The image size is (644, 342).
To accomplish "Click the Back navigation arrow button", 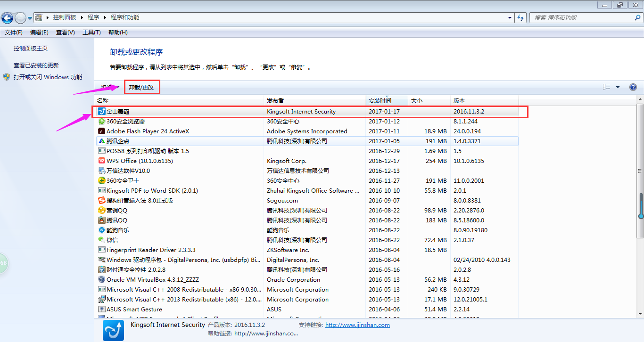I will [7, 18].
